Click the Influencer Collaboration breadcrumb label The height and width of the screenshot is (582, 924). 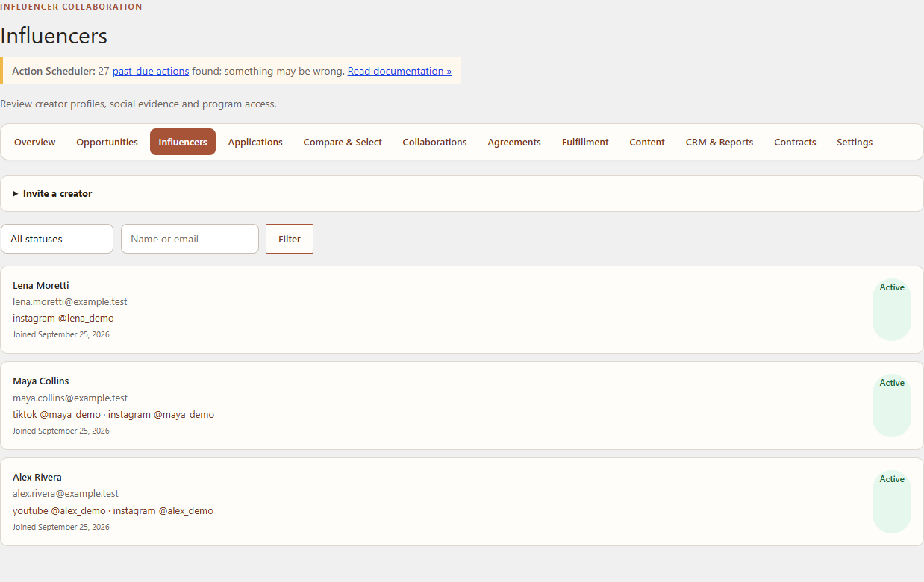[x=71, y=7]
